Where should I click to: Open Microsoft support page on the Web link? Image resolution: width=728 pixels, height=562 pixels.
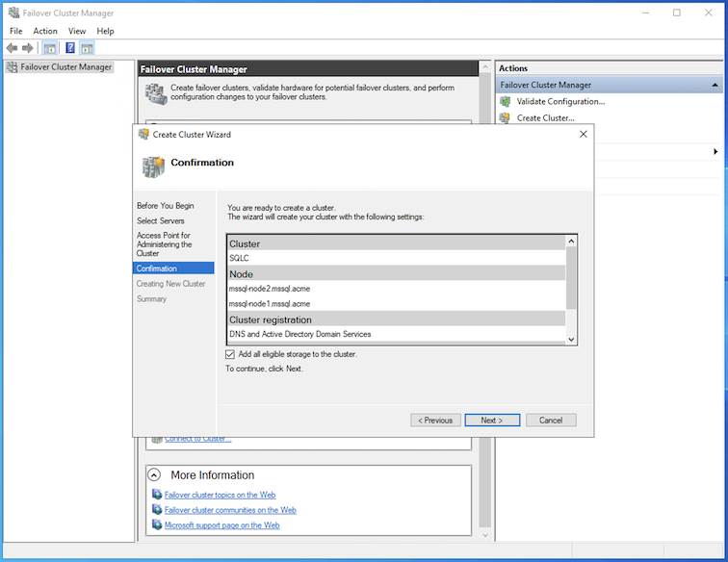[221, 525]
